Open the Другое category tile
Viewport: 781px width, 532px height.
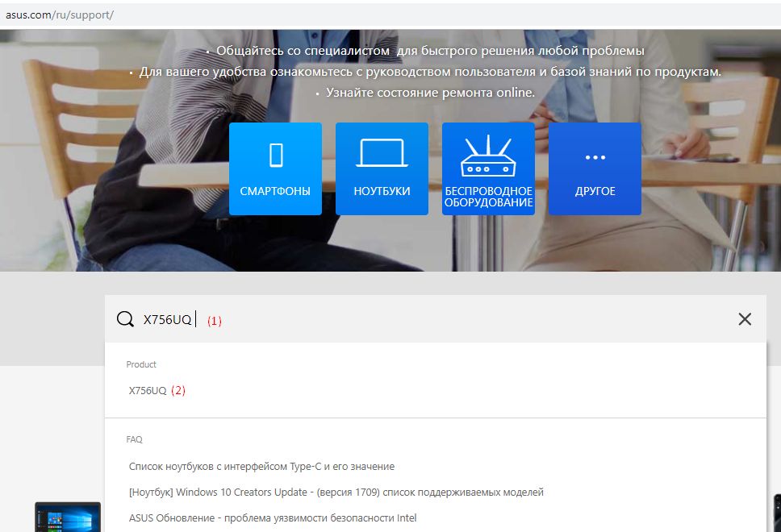595,168
